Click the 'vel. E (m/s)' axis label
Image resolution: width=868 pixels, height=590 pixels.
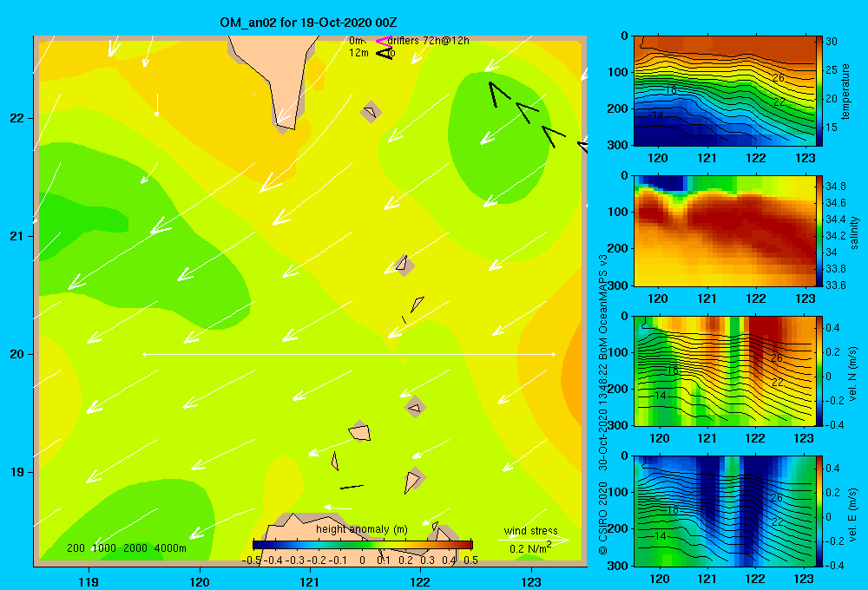(x=852, y=513)
